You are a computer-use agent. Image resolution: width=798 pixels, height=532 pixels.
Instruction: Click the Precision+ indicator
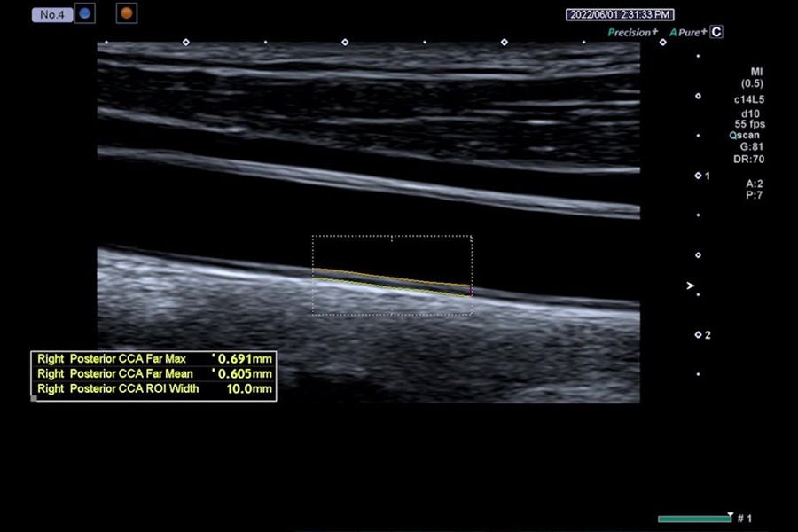tap(632, 33)
